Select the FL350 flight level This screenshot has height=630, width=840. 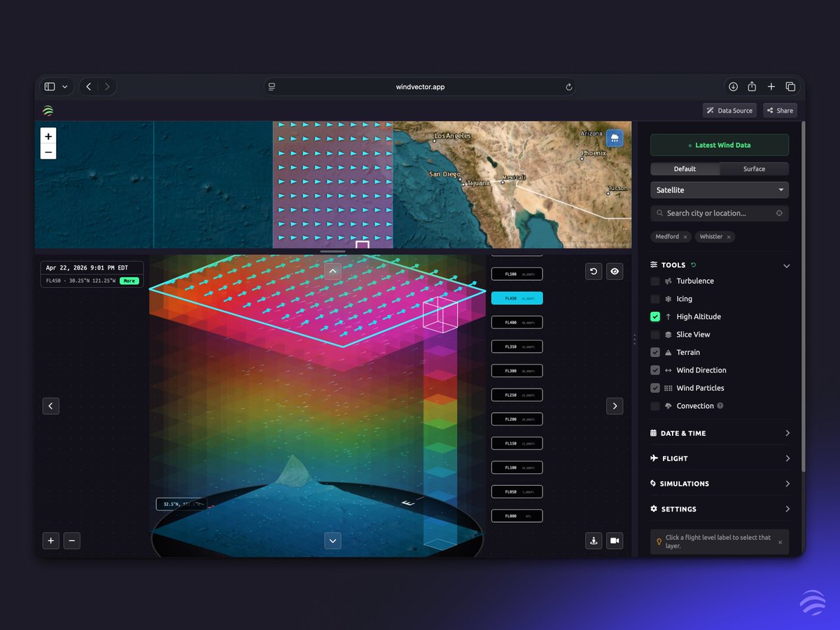(517, 346)
